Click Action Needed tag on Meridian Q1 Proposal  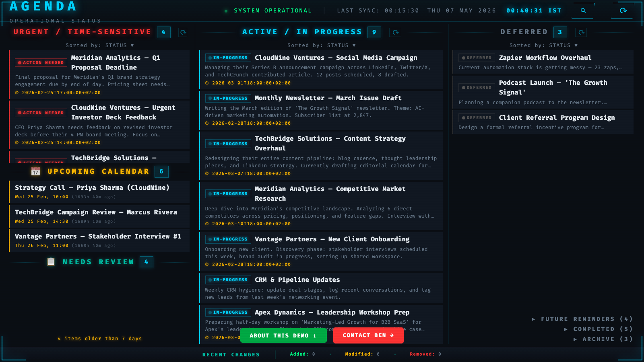click(41, 62)
